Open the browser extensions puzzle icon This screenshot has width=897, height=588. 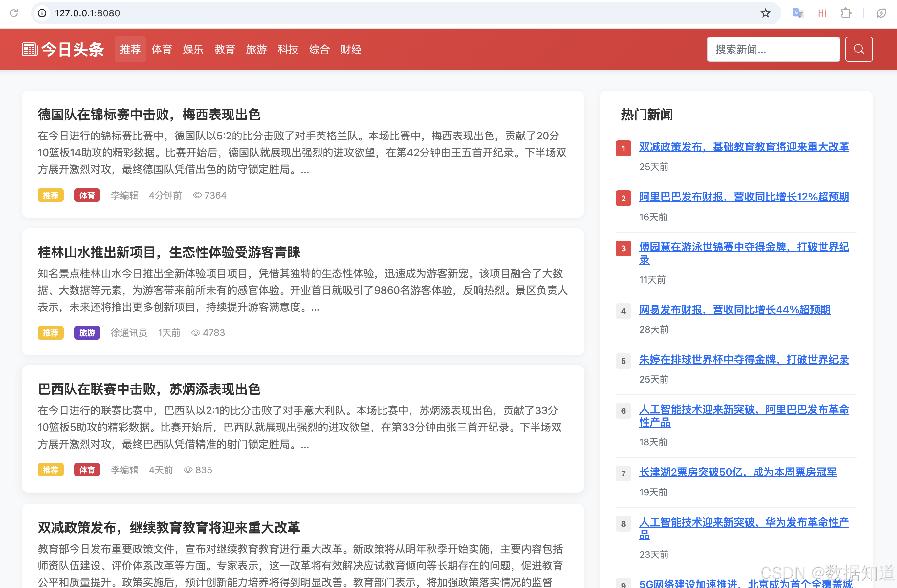(846, 13)
